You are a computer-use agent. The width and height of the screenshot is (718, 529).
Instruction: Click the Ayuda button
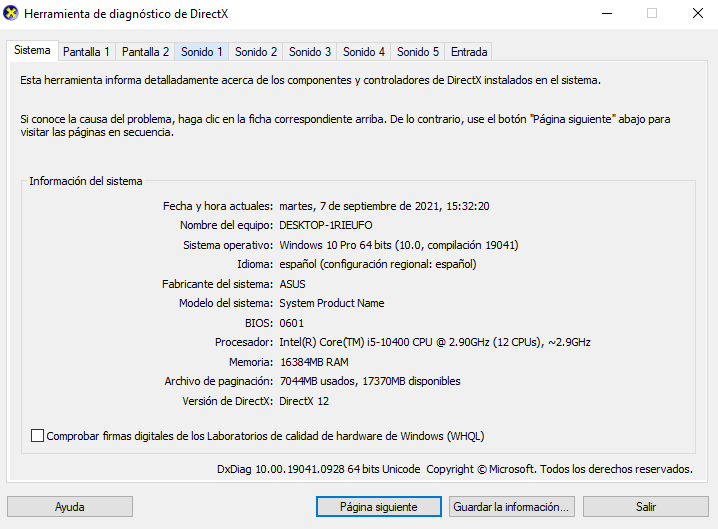tap(70, 507)
